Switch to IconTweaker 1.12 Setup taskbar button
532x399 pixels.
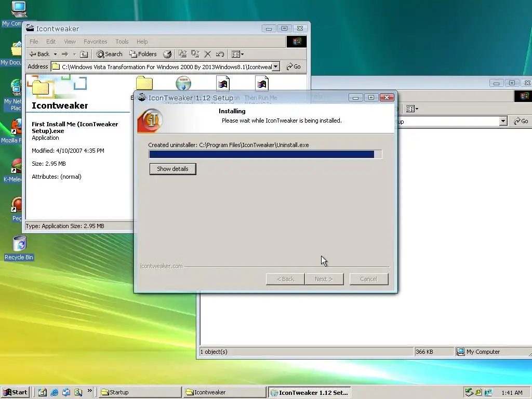pos(310,393)
